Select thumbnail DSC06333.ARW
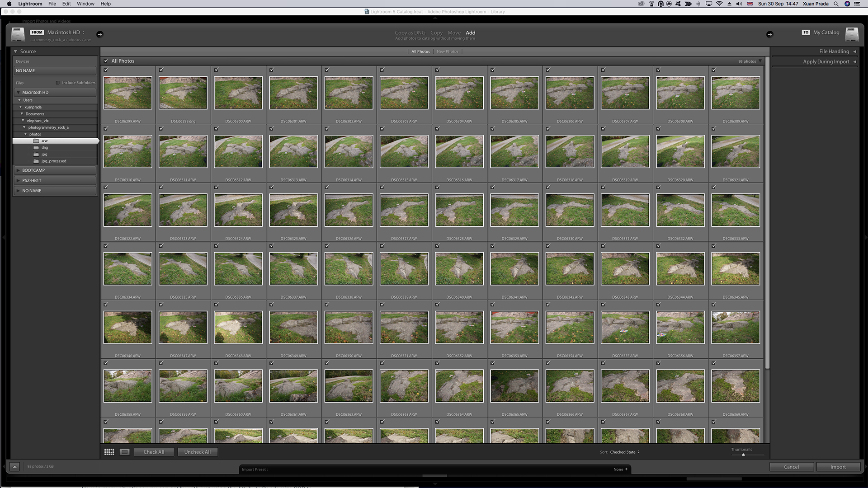Screen dimensions: 868x488 (x=736, y=210)
